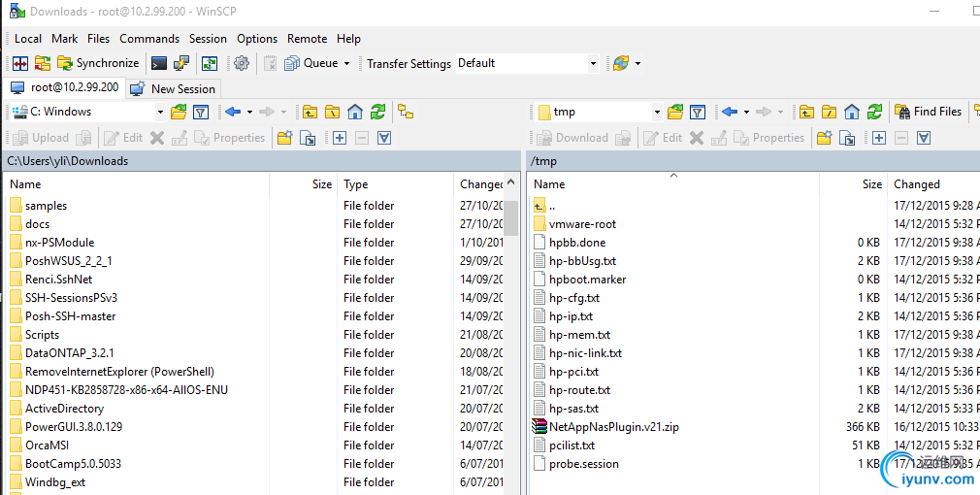Click local panel New Folder icon
Screen dimensions: 980x495
point(285,138)
